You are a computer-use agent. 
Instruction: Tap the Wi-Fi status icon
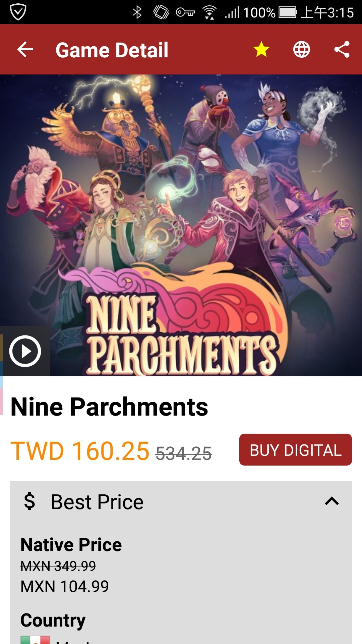click(209, 13)
